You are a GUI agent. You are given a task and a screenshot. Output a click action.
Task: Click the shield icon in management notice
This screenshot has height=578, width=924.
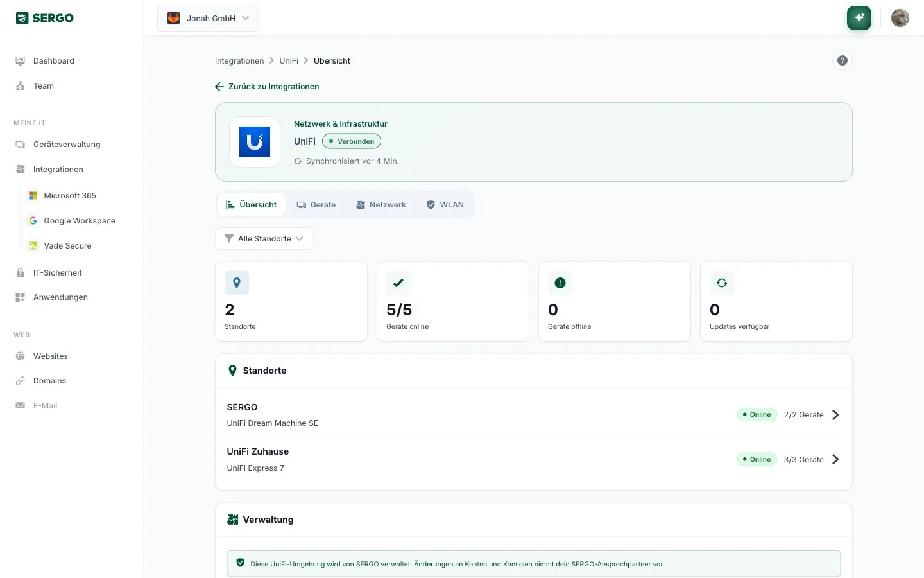click(241, 563)
